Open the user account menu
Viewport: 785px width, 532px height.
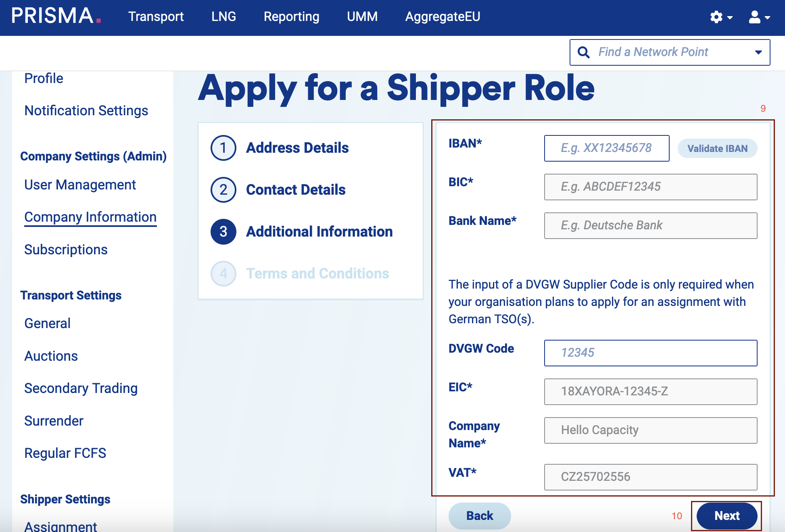coord(759,17)
